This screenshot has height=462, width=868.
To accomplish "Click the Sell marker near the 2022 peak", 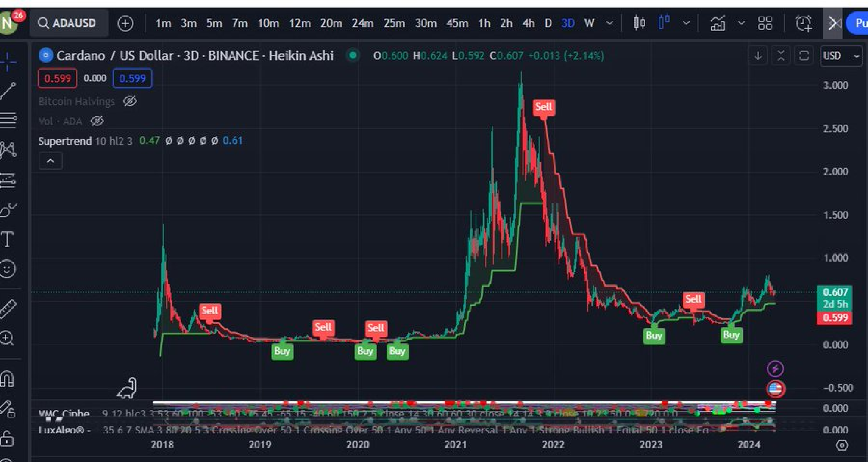I will pyautogui.click(x=544, y=107).
